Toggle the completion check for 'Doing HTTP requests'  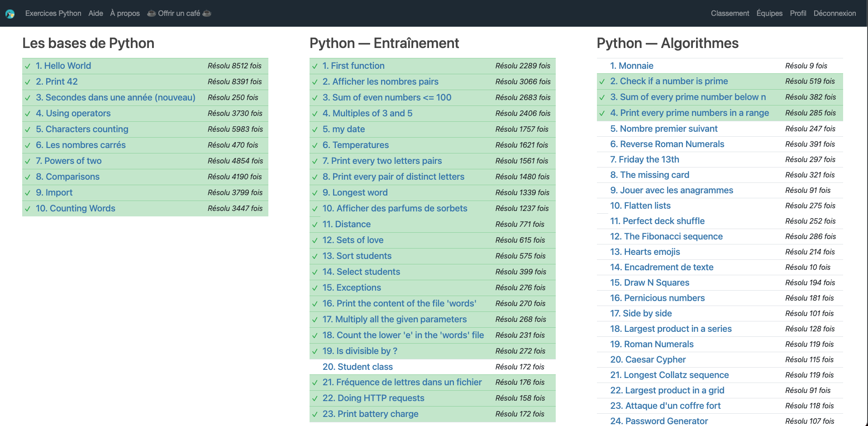pyautogui.click(x=315, y=398)
